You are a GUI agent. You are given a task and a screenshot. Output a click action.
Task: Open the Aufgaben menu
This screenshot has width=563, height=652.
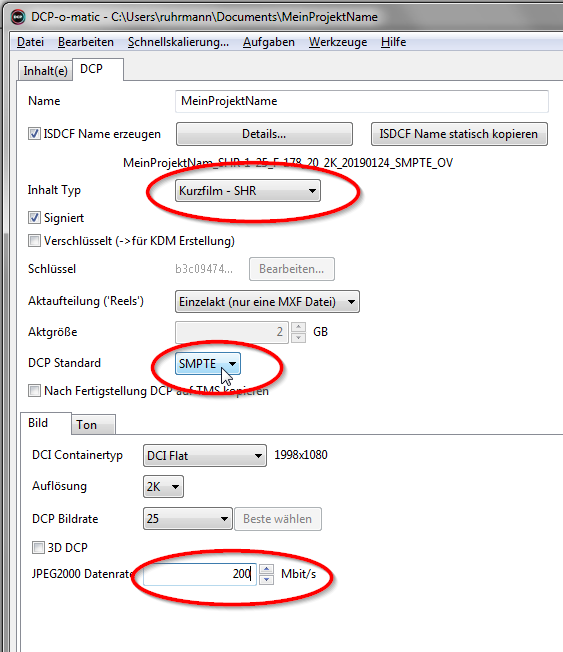click(x=269, y=42)
